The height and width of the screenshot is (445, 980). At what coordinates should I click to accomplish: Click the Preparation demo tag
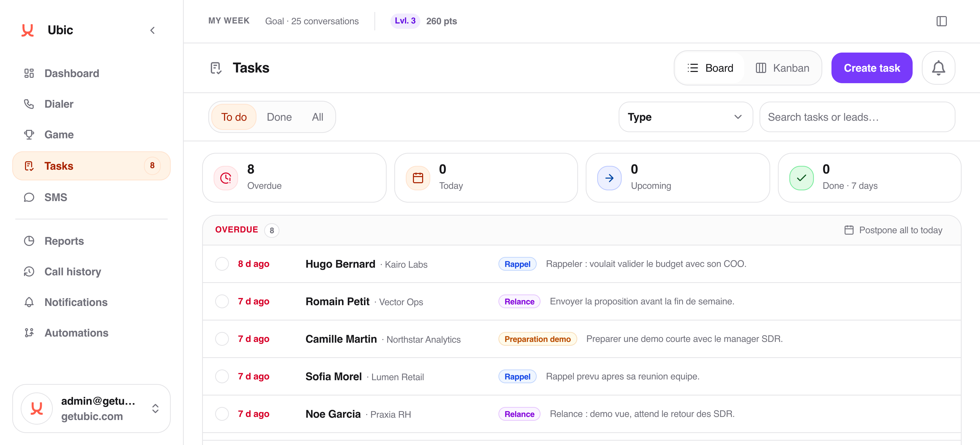coord(537,339)
